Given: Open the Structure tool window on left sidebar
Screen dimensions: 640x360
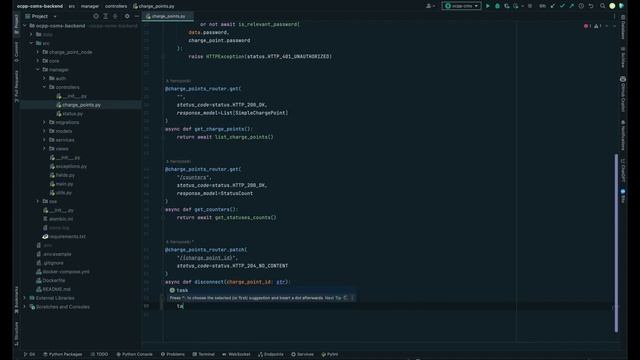Looking at the screenshot, I should point(16,334).
